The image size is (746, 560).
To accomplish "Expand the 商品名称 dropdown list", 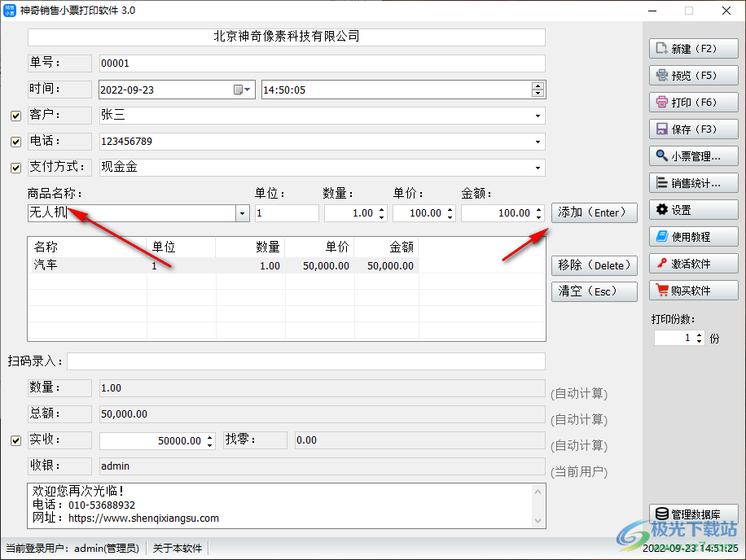I will pos(242,213).
